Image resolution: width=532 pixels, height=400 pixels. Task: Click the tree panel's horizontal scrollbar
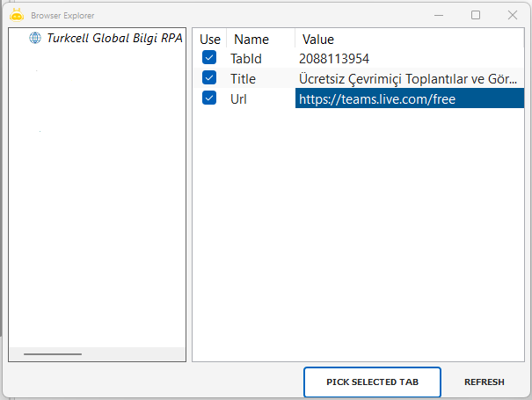[x=53, y=354]
